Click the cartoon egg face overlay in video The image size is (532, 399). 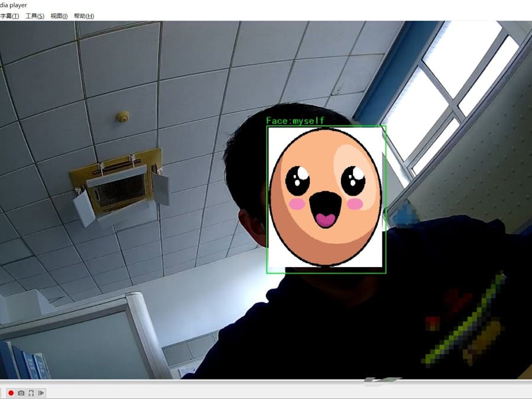coord(326,197)
